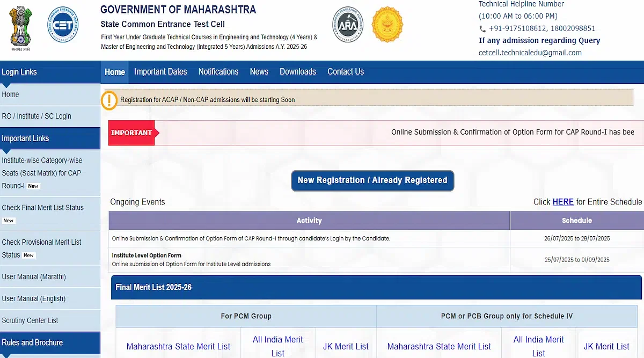Viewport: 644px width, 358px height.
Task: Click New badge next to Seat Matrix link
Action: 33,186
